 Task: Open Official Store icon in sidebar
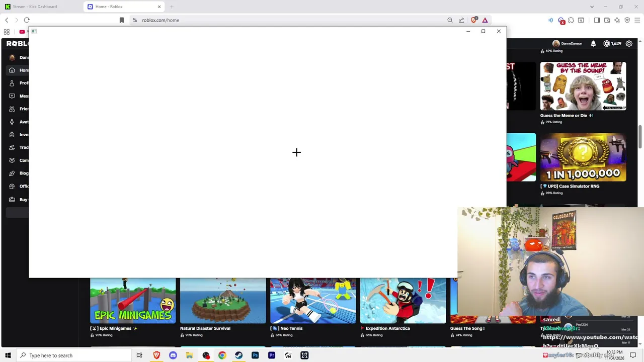pyautogui.click(x=12, y=186)
